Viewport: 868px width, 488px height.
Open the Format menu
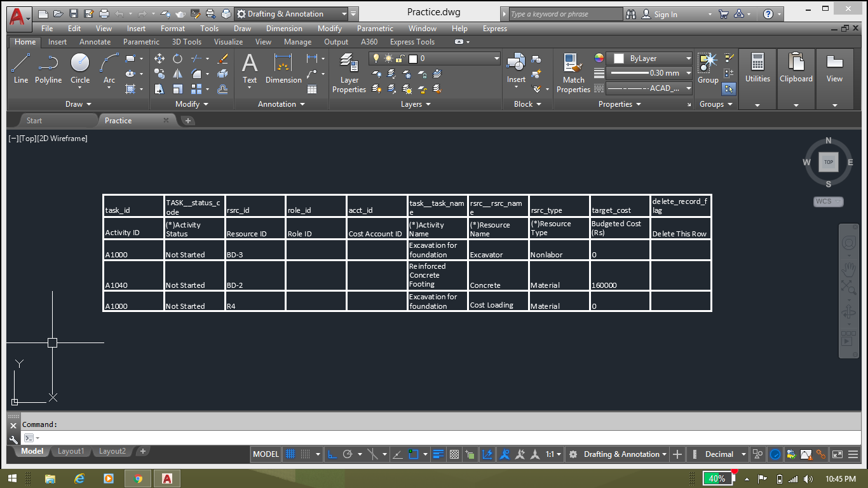[x=172, y=28]
